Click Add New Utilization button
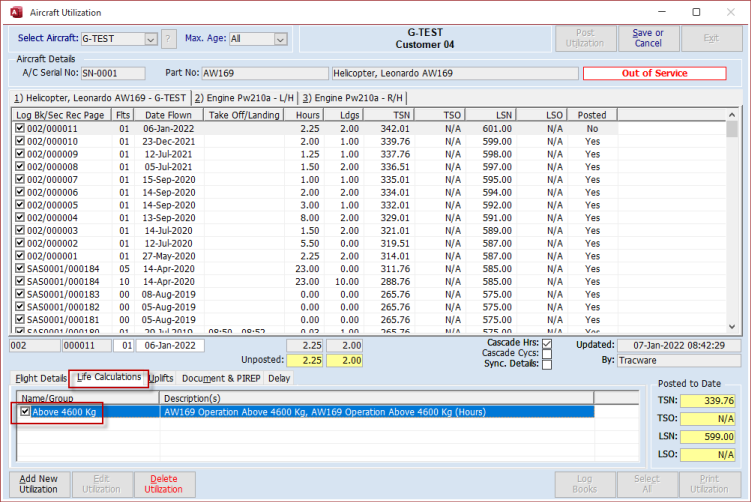Screen dimensions: 751x502 [x=39, y=484]
